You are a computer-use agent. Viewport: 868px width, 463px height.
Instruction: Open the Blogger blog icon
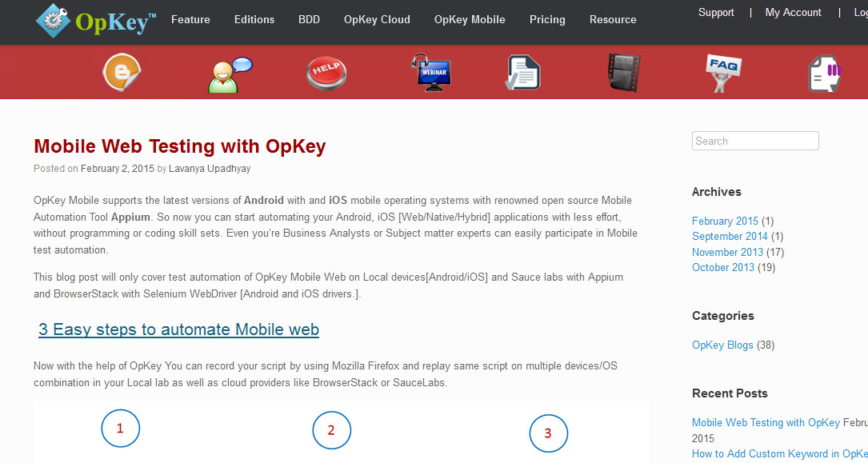click(122, 72)
